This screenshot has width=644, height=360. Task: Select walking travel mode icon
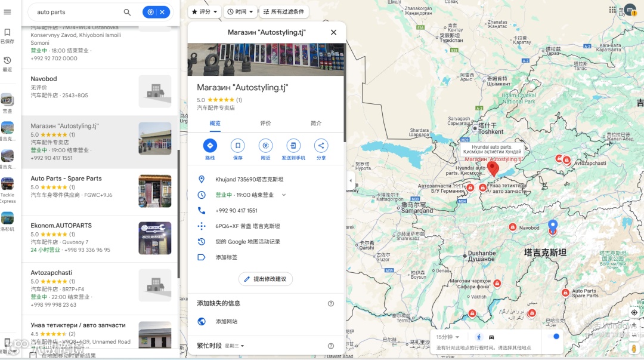(x=479, y=337)
